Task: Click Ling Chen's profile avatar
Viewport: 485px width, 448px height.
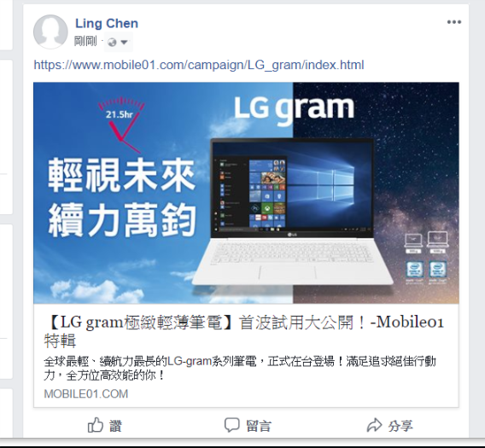Action: [x=50, y=32]
